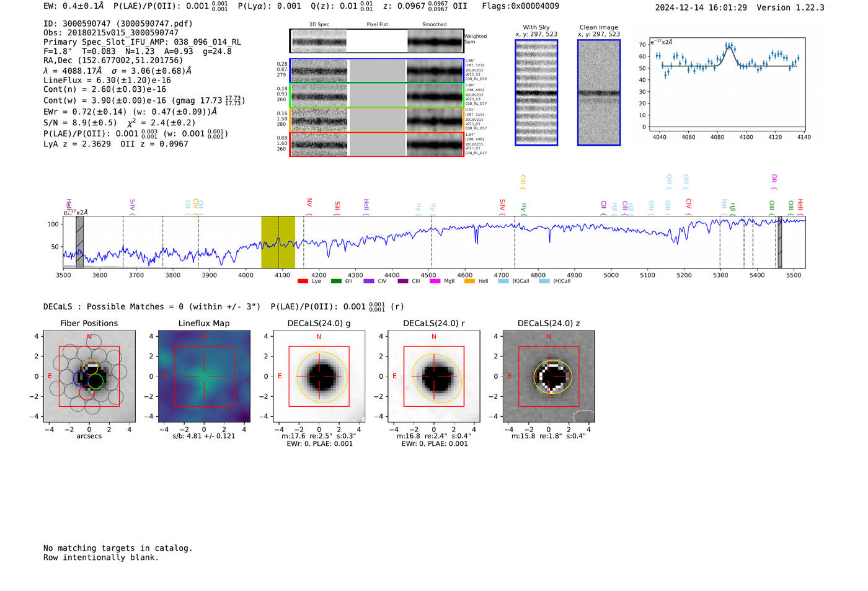Click the LyA z = 2.3629 text
868x591 pixels.
click(77, 144)
